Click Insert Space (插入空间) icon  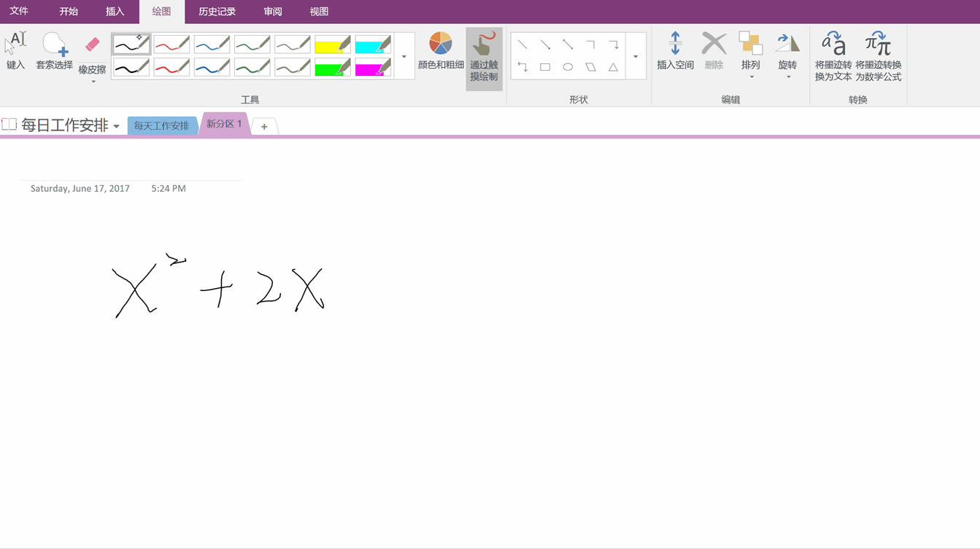pyautogui.click(x=675, y=45)
